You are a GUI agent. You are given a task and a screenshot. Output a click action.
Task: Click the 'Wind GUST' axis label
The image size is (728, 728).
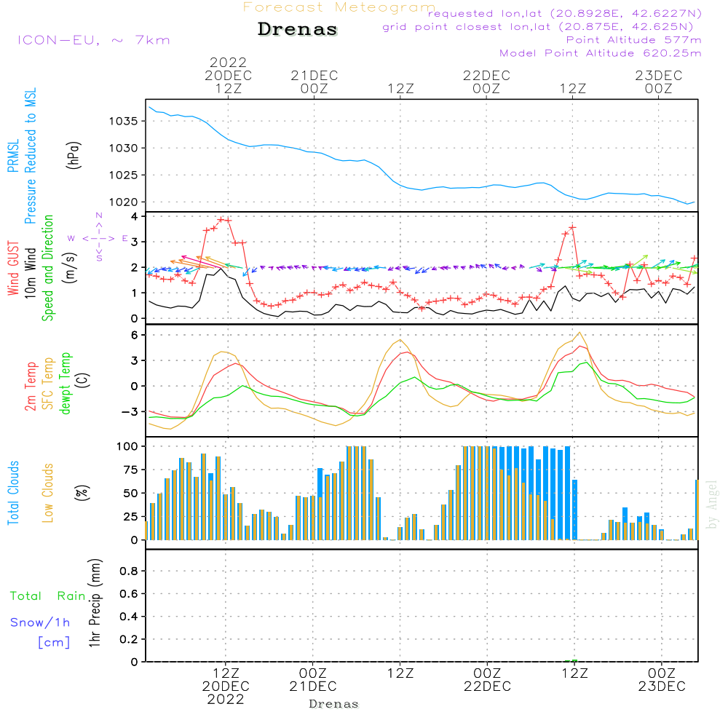13,269
